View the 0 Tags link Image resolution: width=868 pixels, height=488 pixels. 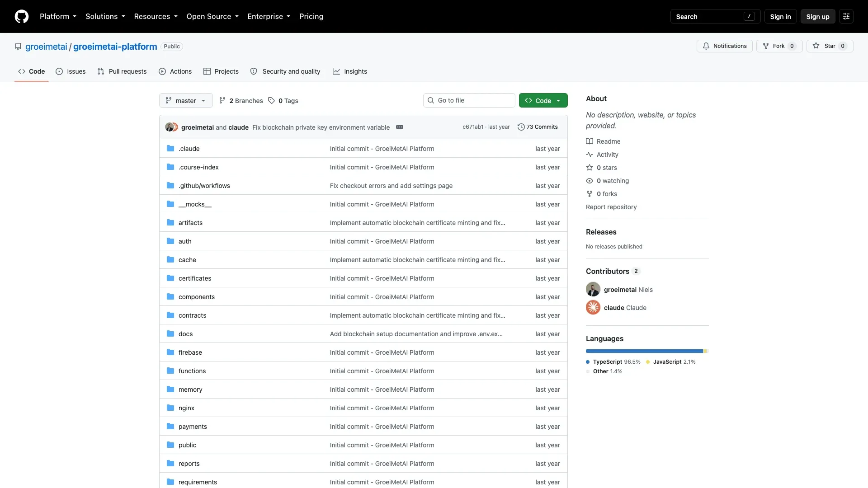click(x=283, y=100)
